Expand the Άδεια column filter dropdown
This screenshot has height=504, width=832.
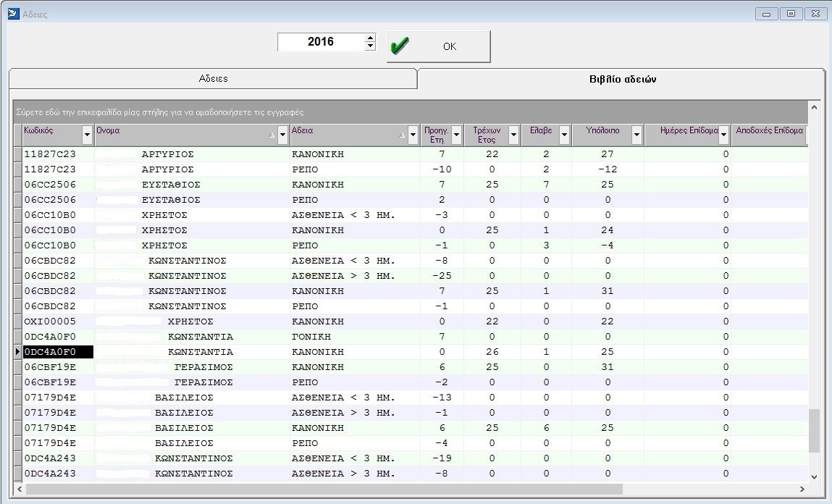click(413, 135)
